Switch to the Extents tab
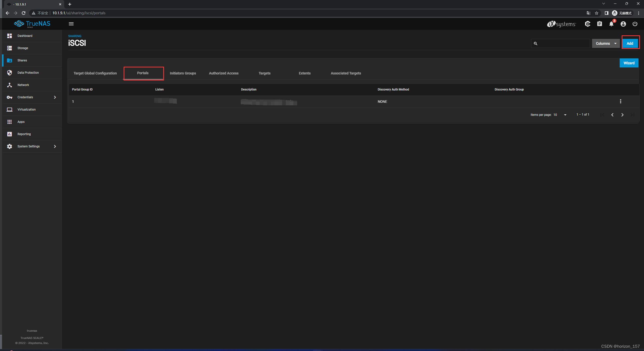The image size is (644, 351). 304,73
